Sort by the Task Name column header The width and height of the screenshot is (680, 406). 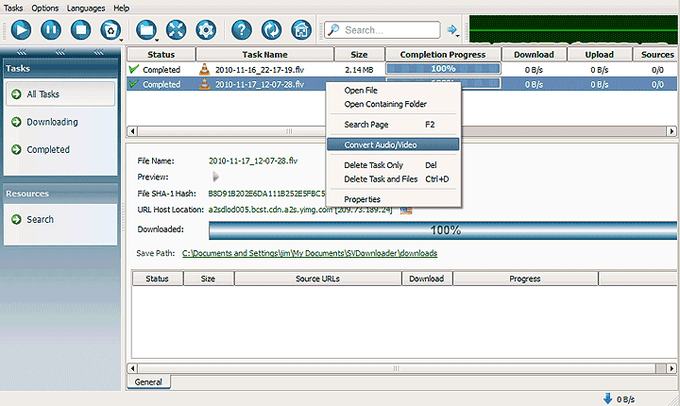coord(265,55)
